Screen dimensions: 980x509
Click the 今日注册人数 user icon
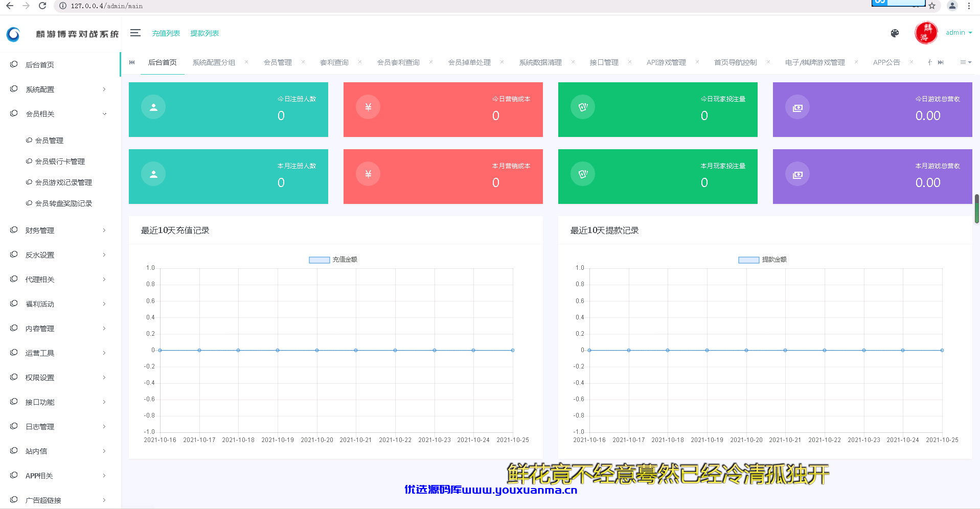[153, 107]
